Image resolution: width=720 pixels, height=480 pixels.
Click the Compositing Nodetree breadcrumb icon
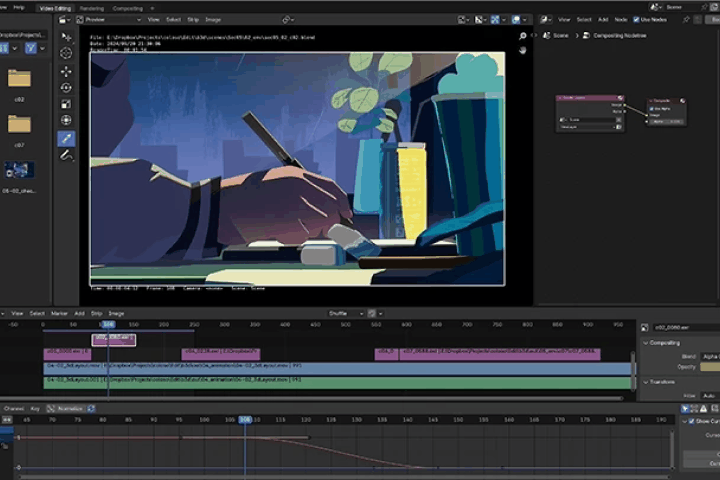(x=586, y=35)
